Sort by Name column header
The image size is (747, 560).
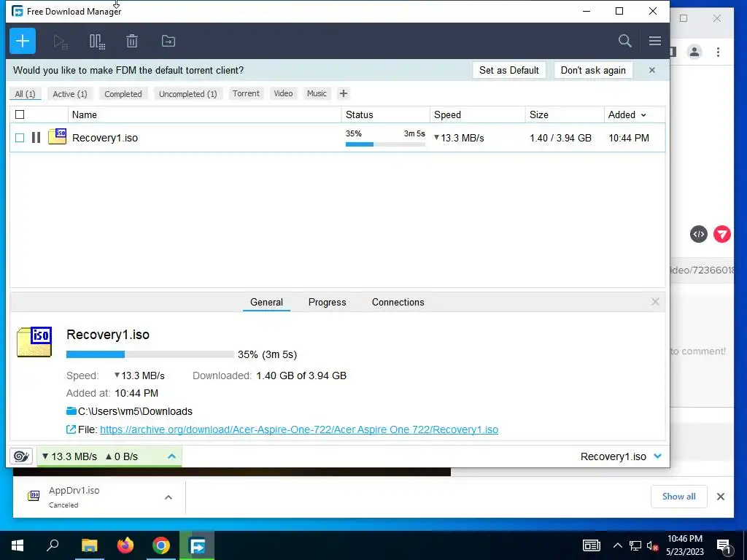point(205,114)
